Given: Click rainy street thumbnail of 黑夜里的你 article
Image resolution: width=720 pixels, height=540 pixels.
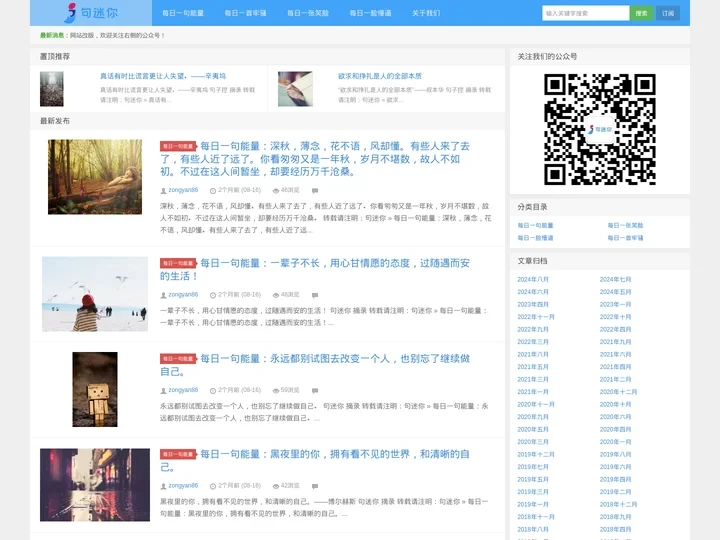Looking at the screenshot, I should 95,485.
